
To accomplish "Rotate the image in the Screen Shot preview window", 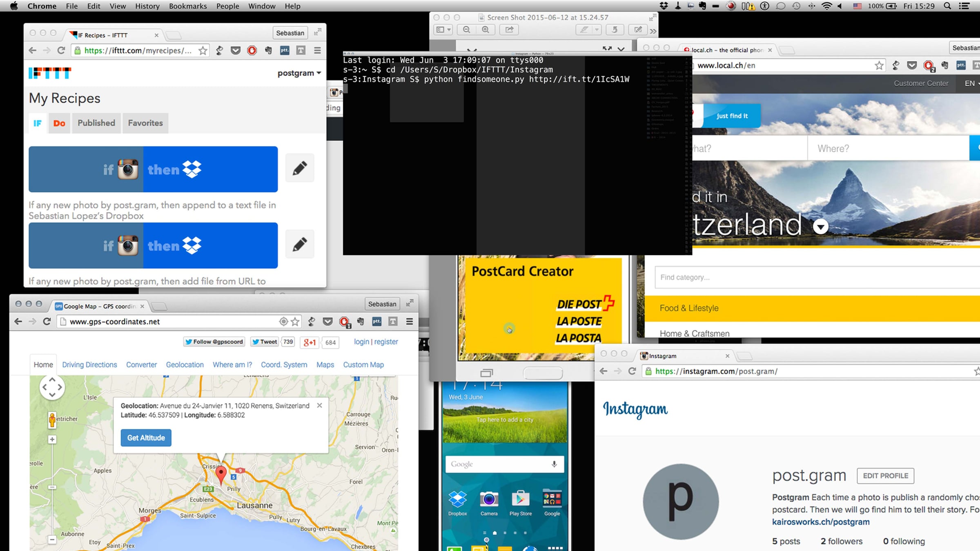I will pyautogui.click(x=615, y=30).
